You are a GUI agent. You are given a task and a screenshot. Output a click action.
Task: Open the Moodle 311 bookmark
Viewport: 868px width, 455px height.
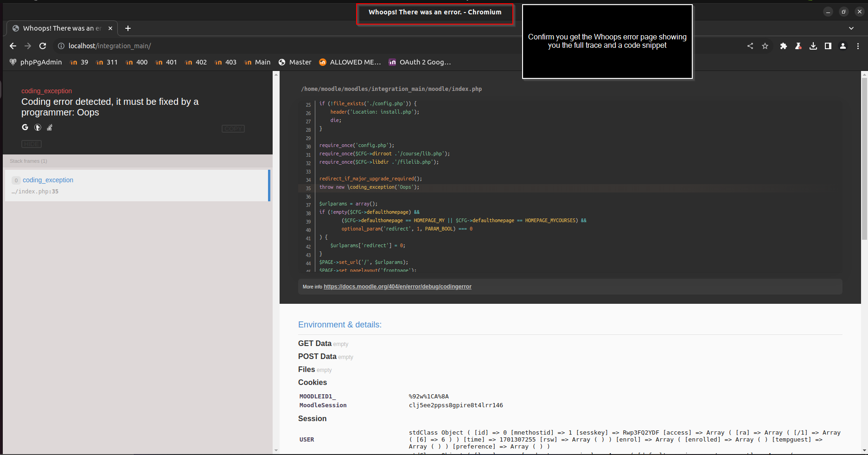pyautogui.click(x=107, y=62)
